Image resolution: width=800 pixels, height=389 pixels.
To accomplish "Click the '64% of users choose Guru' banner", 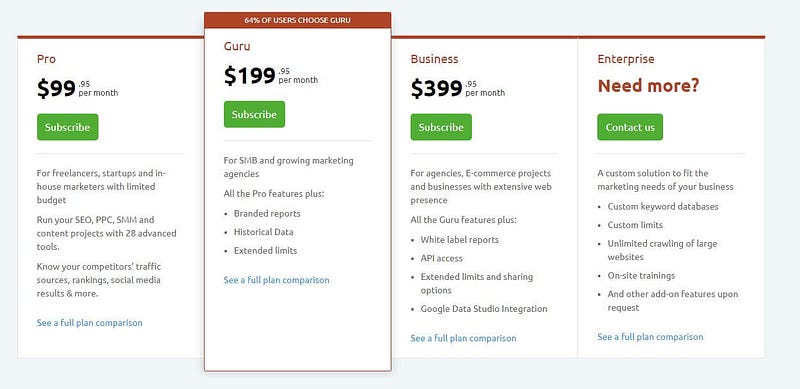I will pos(297,20).
